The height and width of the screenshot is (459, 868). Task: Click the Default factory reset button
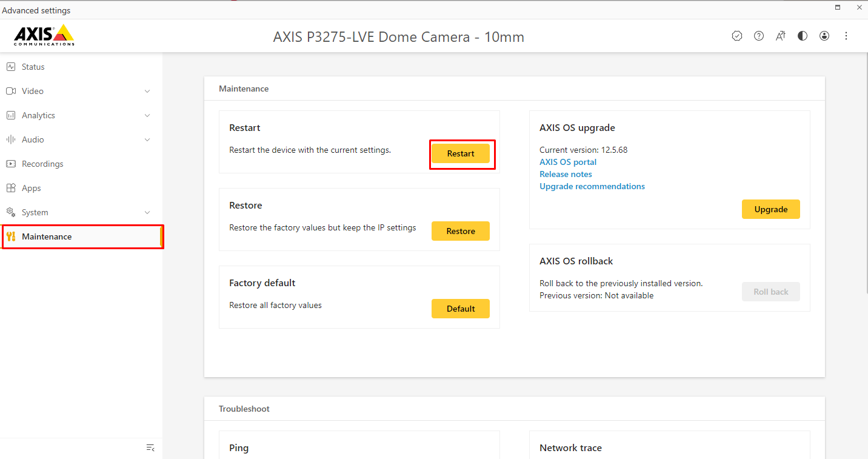point(460,309)
